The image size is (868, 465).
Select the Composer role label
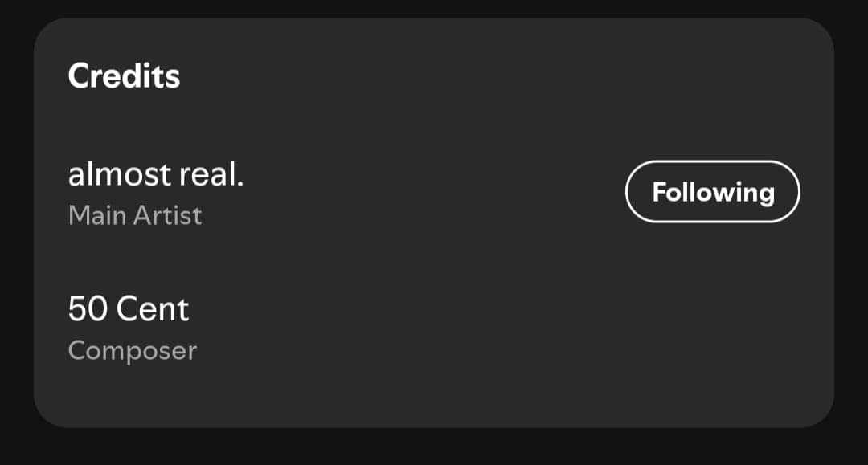133,351
